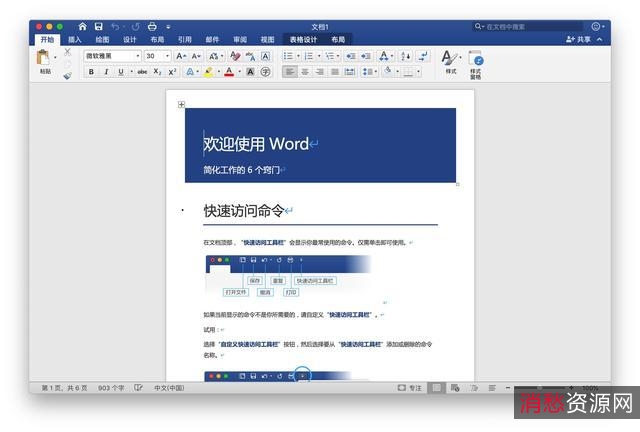The width and height of the screenshot is (640, 432).
Task: Toggle strikethrough abc formatting
Action: (x=142, y=72)
